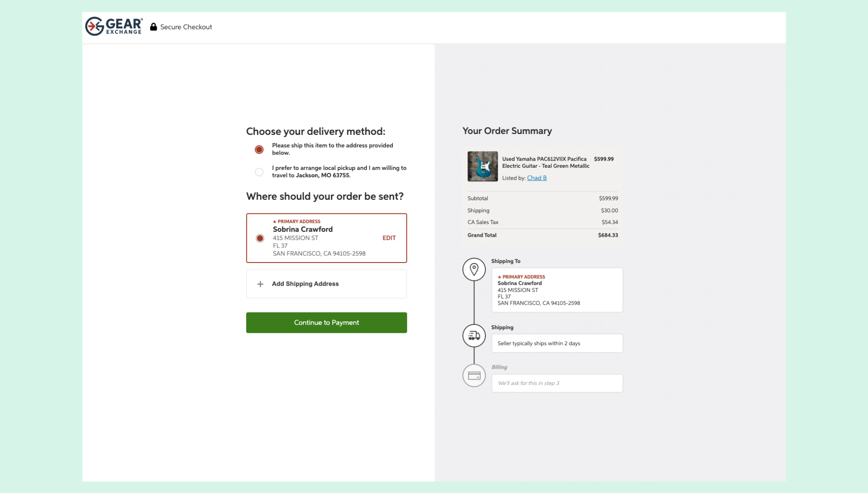Click the Gear Exchange logo
This screenshot has height=493, width=868.
click(x=114, y=26)
